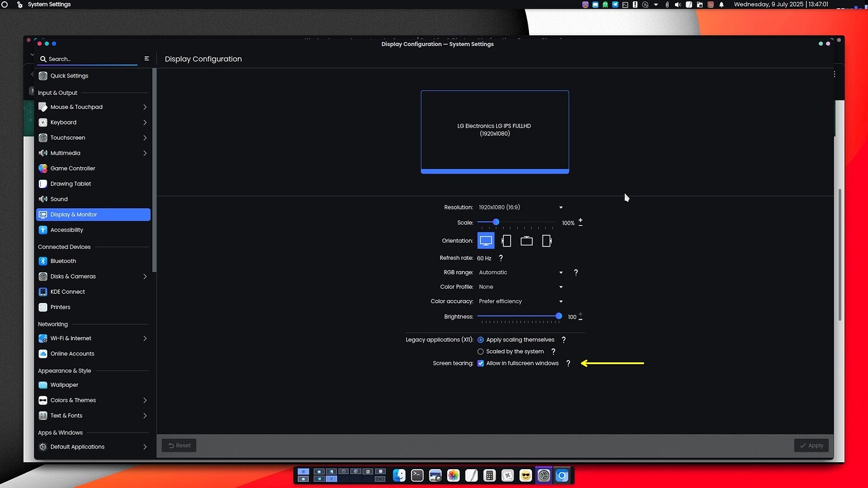This screenshot has width=868, height=488.
Task: Select portrait orientation for the display
Action: [506, 240]
